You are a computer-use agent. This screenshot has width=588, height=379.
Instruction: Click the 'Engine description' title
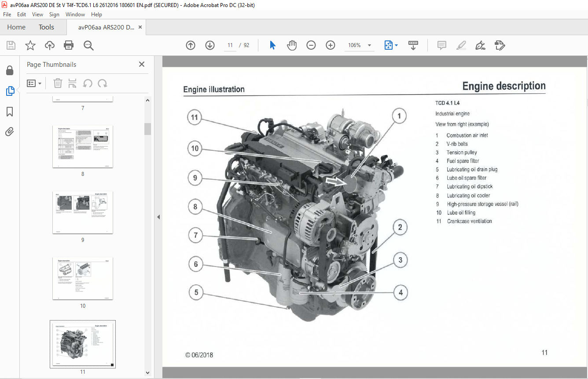(x=504, y=86)
